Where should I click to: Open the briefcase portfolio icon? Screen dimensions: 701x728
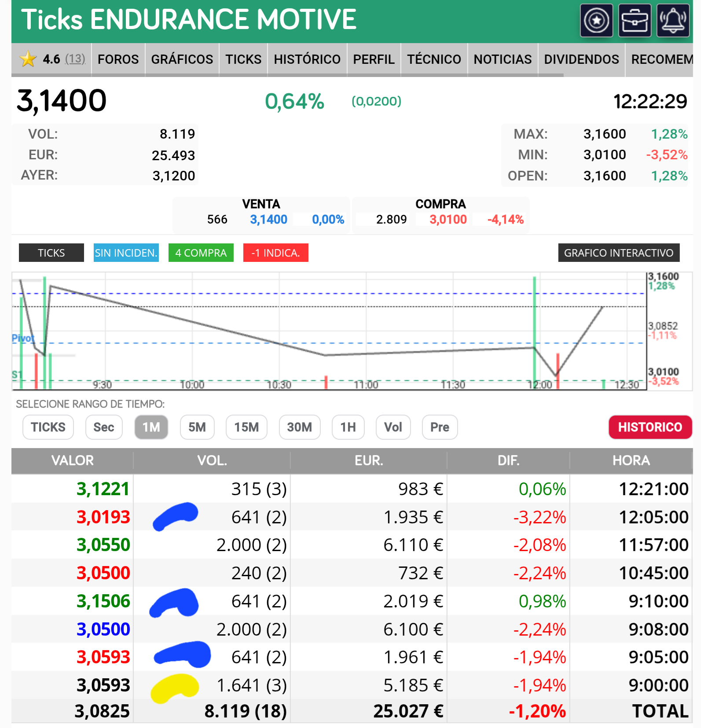pyautogui.click(x=635, y=20)
